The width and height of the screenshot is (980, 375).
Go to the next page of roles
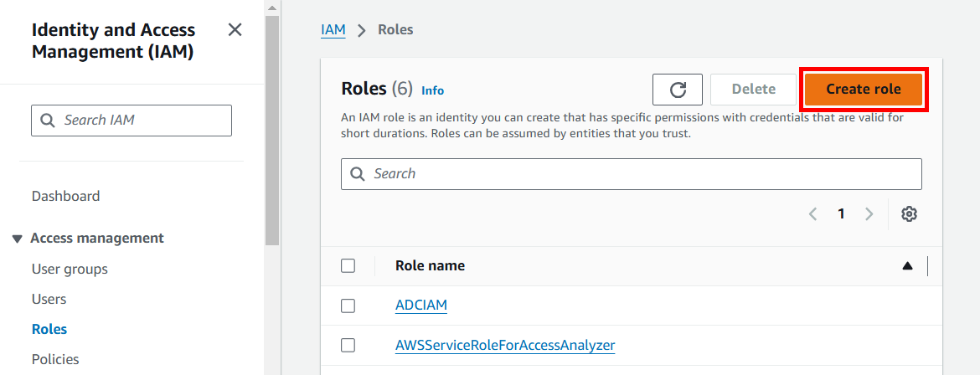click(869, 213)
